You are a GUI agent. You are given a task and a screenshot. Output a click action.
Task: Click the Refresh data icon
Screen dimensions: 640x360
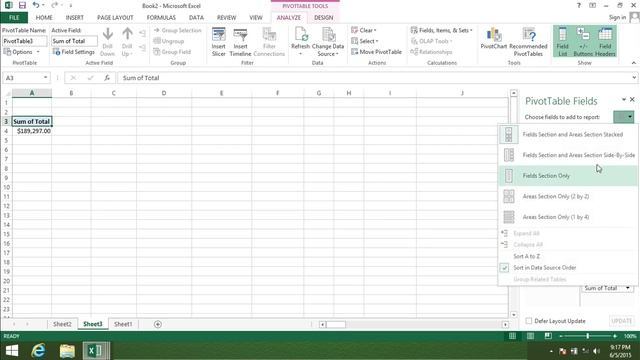click(x=300, y=42)
